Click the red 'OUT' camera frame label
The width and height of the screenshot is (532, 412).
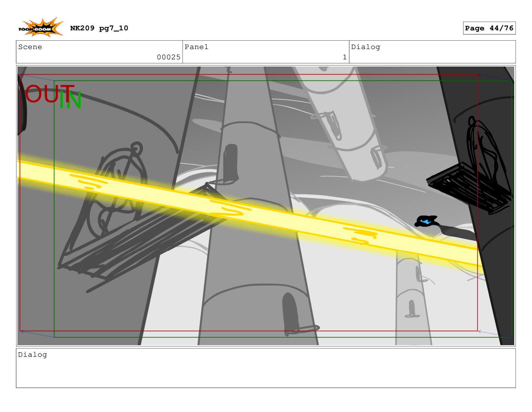50,94
